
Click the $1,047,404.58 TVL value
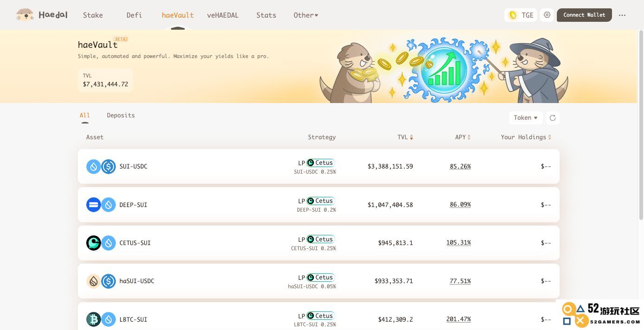[390, 205]
